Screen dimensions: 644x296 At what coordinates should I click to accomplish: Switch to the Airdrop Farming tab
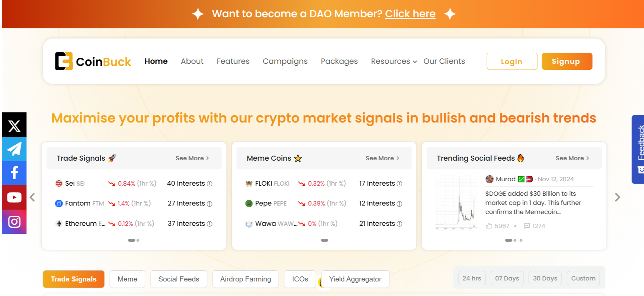coord(246,279)
